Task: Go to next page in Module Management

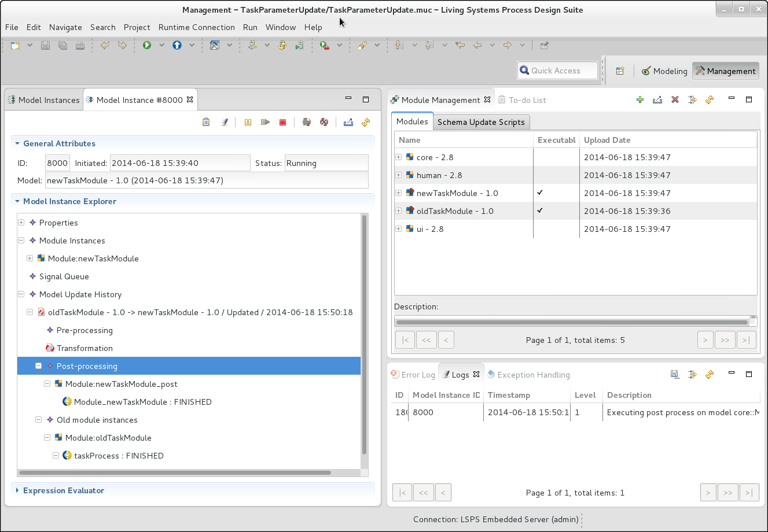Action: (705, 340)
